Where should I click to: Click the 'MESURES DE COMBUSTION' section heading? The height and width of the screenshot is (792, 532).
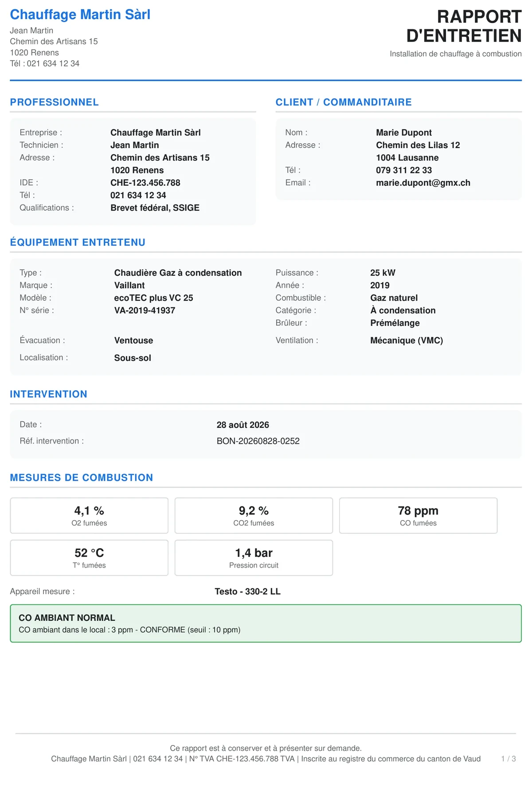(x=82, y=478)
